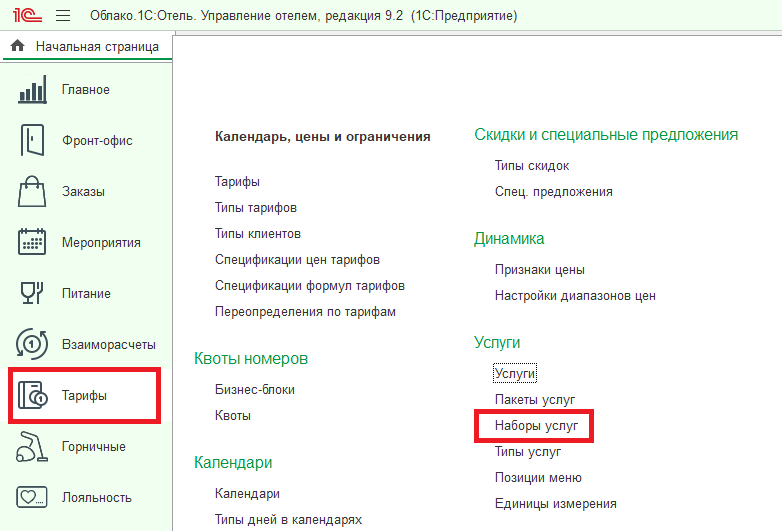Click the Облако.1С:Отель application title text
This screenshot has height=531, width=782.
[304, 16]
